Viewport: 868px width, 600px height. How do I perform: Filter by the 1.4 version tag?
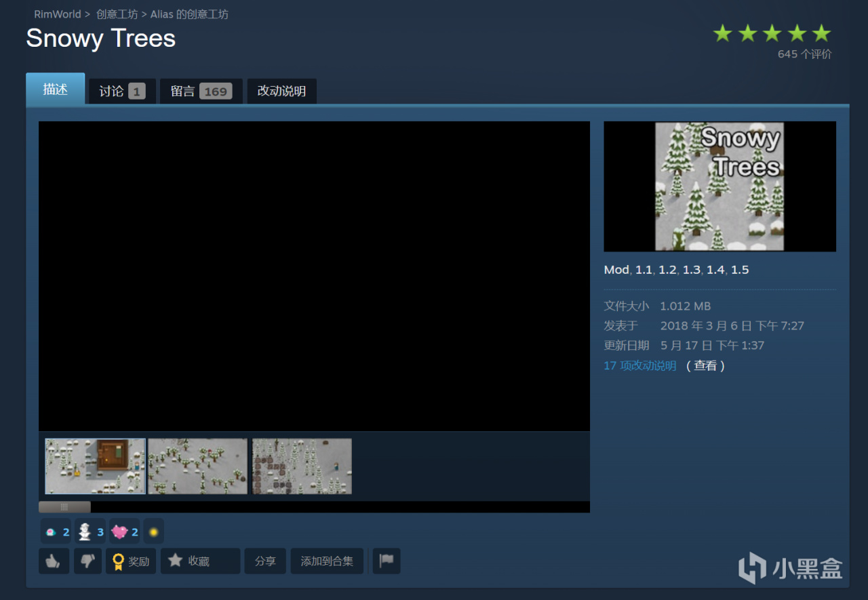(715, 270)
